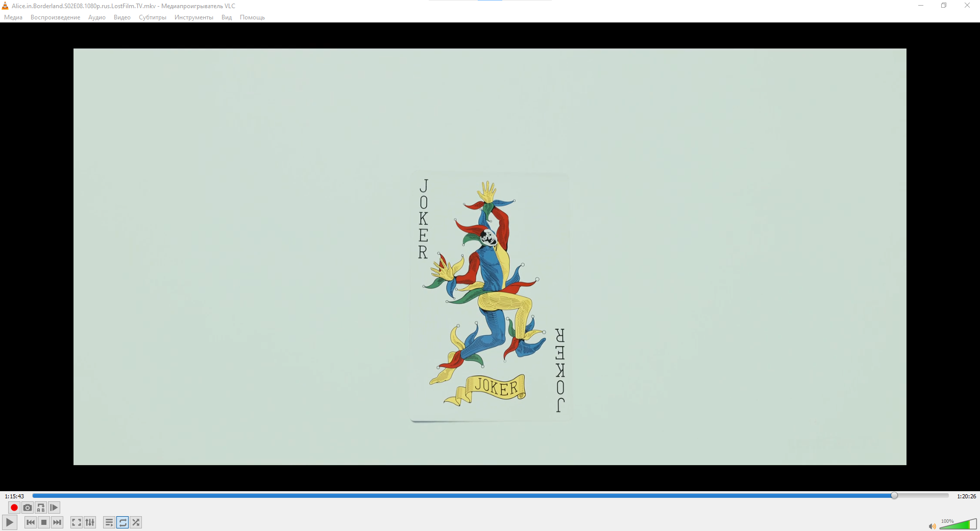
Task: Resume playback with the play button
Action: [x=10, y=522]
